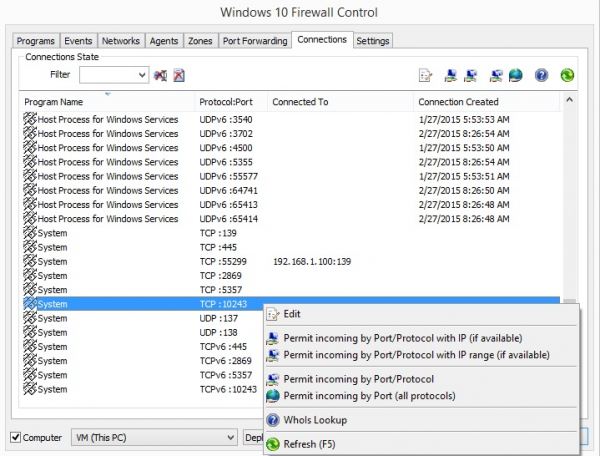Click the green Refresh toolbar icon
This screenshot has height=456, width=600.
[x=567, y=75]
